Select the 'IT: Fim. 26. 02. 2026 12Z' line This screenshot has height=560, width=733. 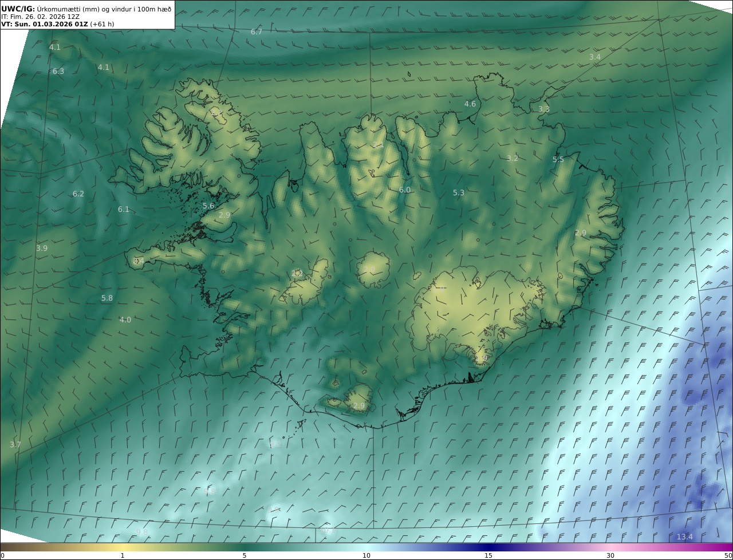[x=40, y=17]
